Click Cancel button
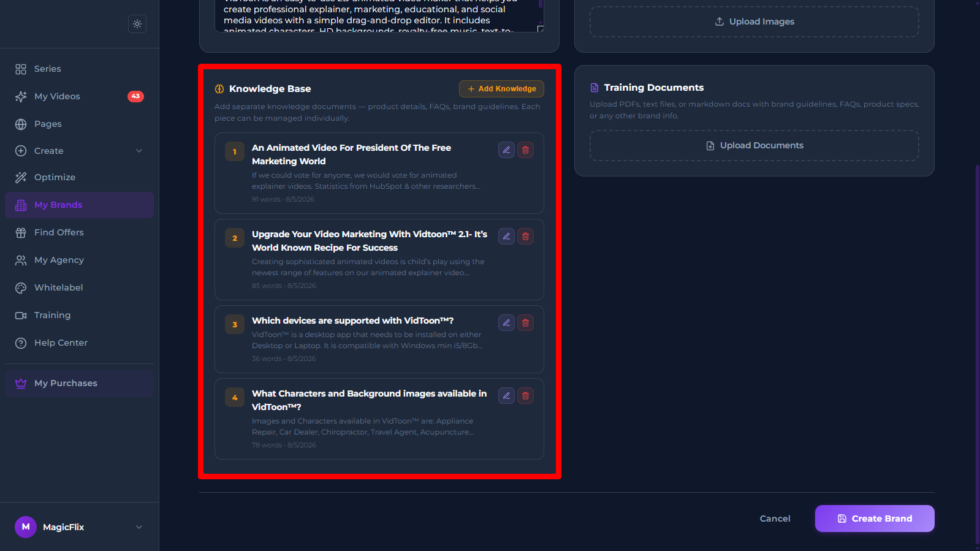 pyautogui.click(x=775, y=519)
